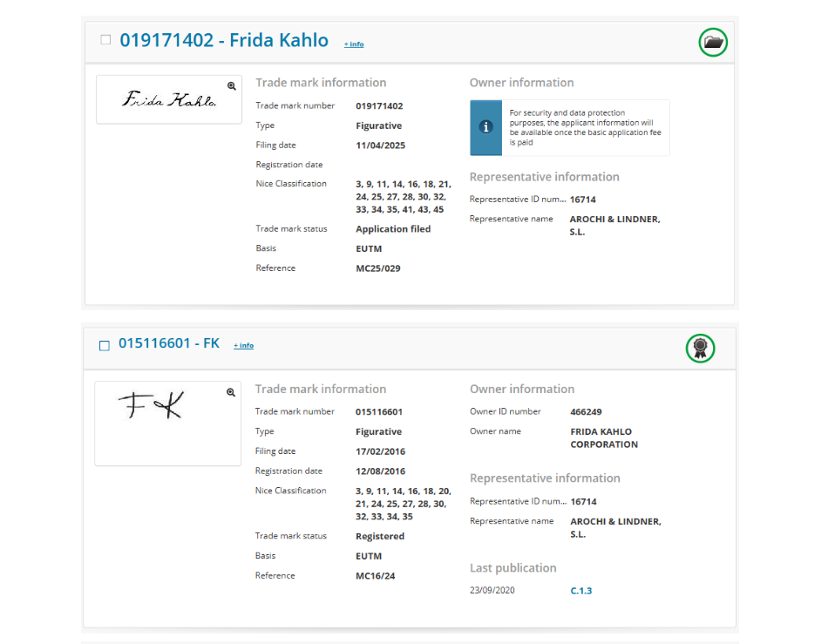Click the green open-folder status icon
Screen dimensions: 835x644
click(713, 42)
